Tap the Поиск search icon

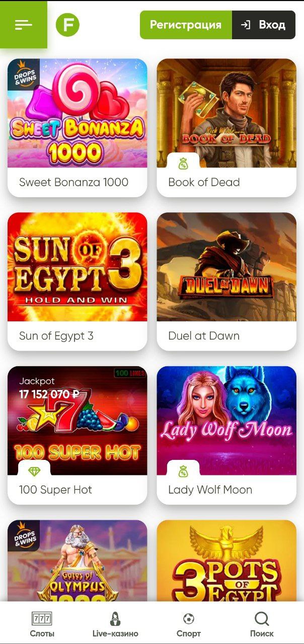point(262,624)
